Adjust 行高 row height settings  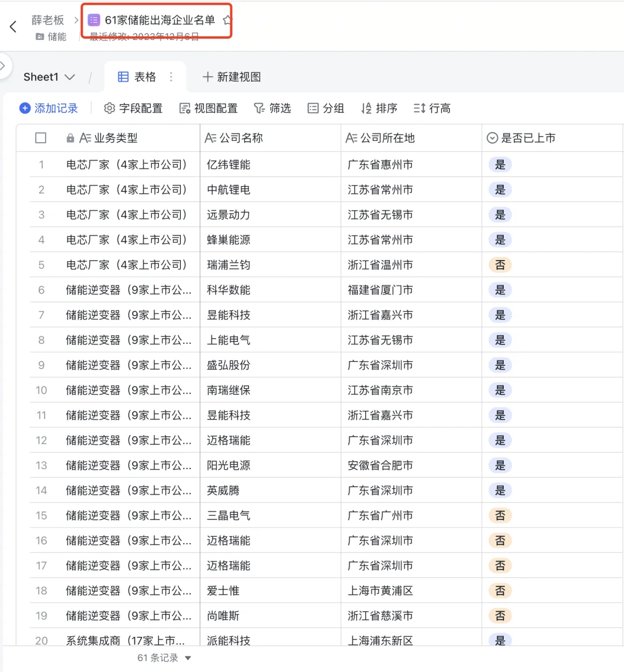tap(432, 108)
